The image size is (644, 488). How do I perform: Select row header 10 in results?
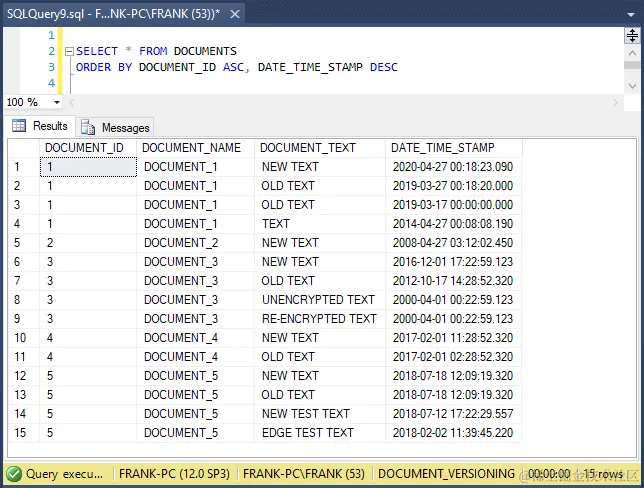click(23, 338)
